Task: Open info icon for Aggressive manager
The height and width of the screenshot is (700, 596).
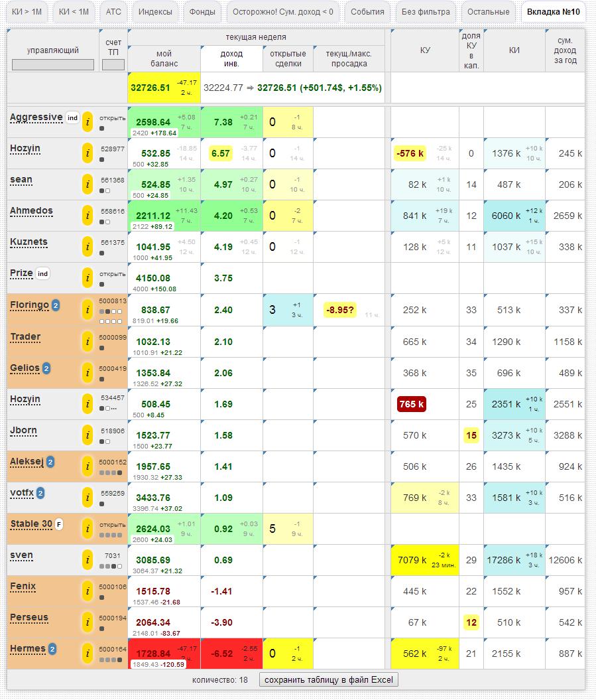Action: tap(88, 122)
